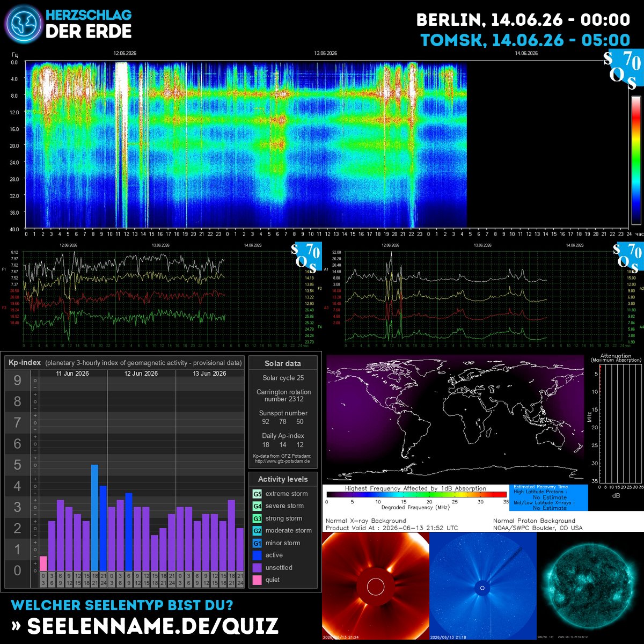The image size is (644, 644).
Task: Select the '11 Jun 2026' column header
Action: (x=72, y=374)
